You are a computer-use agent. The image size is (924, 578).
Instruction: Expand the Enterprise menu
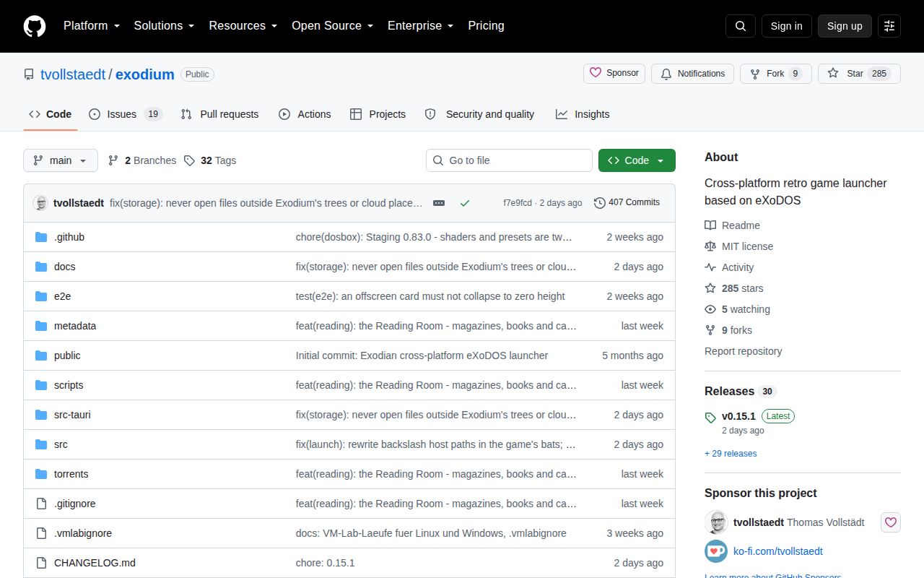pyautogui.click(x=420, y=26)
